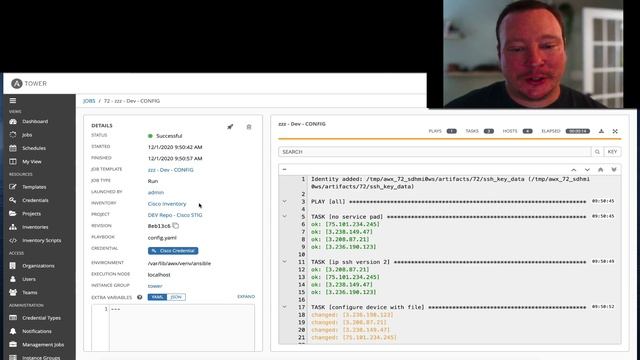640x360 pixels.
Task: Focus the output SEARCH field
Action: click(435, 152)
